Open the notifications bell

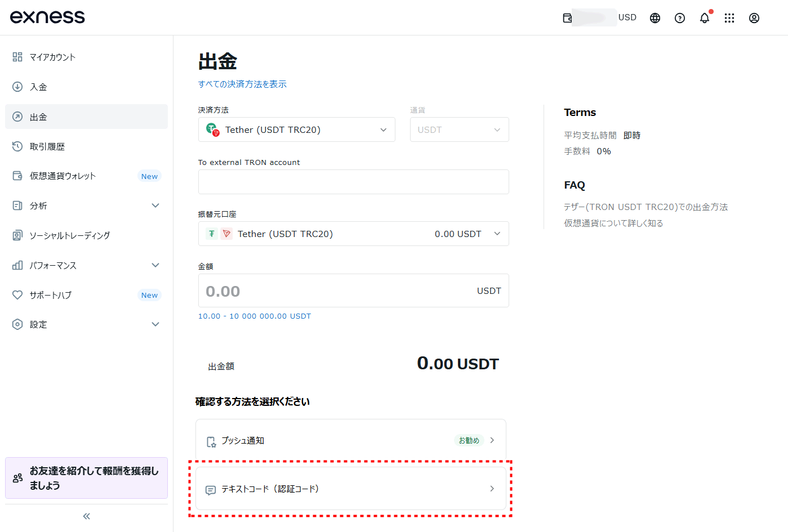click(x=705, y=18)
